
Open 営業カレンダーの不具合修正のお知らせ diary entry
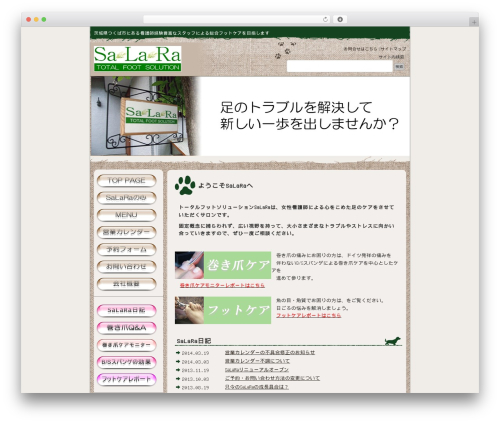click(270, 353)
